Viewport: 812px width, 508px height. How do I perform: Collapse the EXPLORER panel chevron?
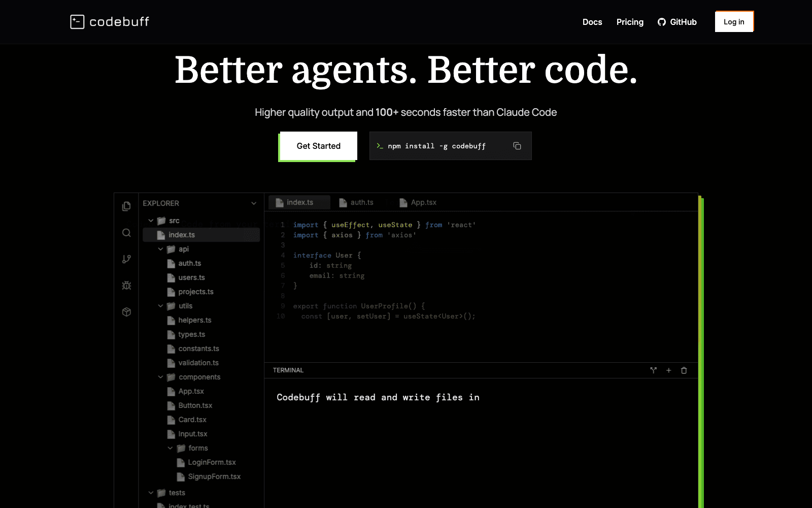click(254, 203)
